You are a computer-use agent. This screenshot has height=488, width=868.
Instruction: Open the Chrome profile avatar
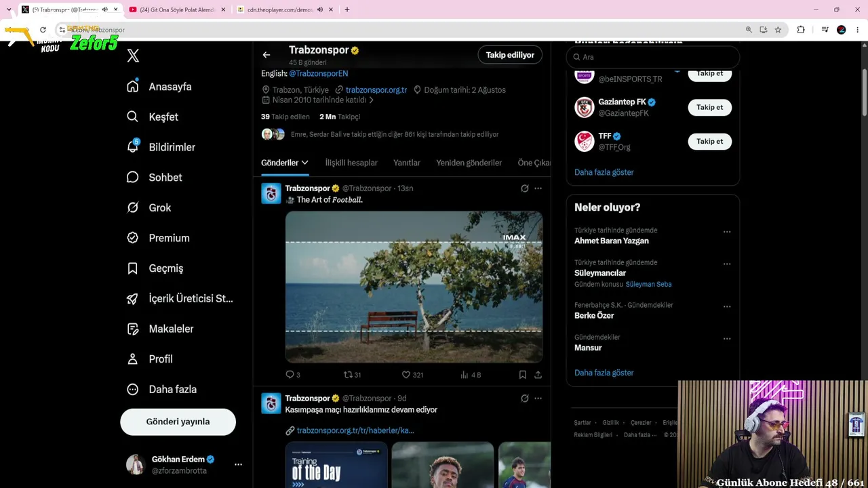point(842,30)
